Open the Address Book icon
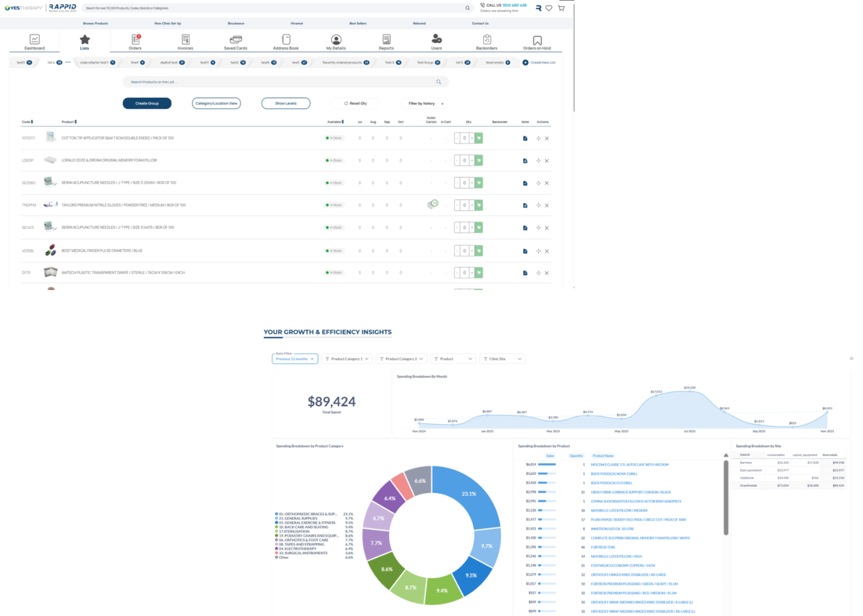Image resolution: width=863 pixels, height=616 pixels. point(286,40)
